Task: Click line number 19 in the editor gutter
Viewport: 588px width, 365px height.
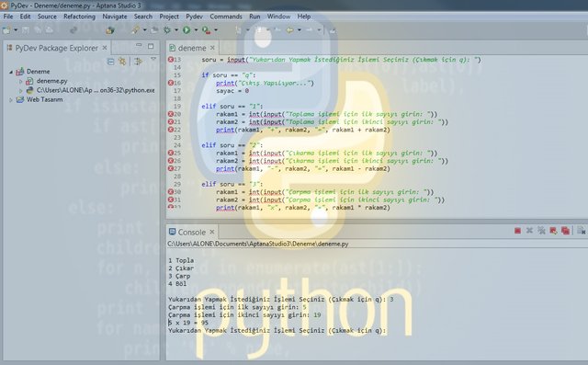Action: click(177, 106)
